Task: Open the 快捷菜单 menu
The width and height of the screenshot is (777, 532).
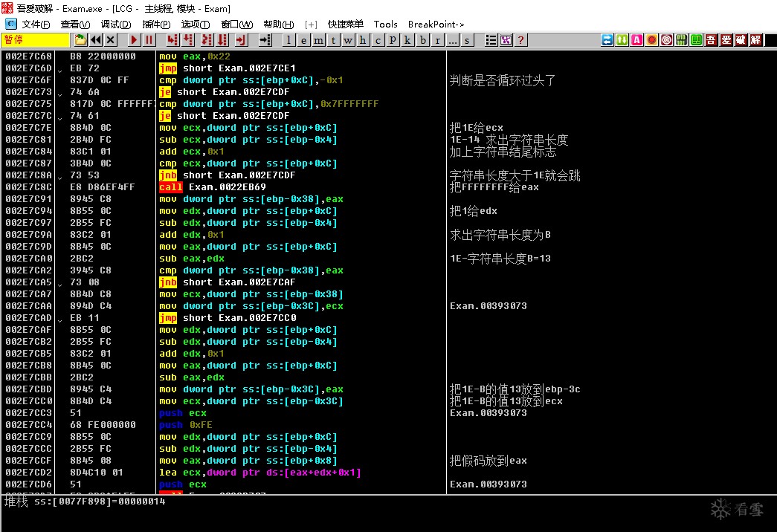Action: coord(346,25)
